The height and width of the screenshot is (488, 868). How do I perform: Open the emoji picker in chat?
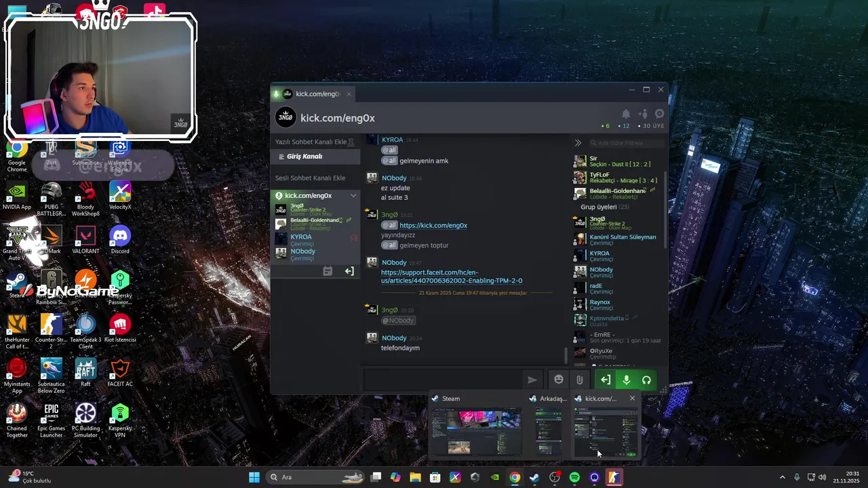[559, 380]
